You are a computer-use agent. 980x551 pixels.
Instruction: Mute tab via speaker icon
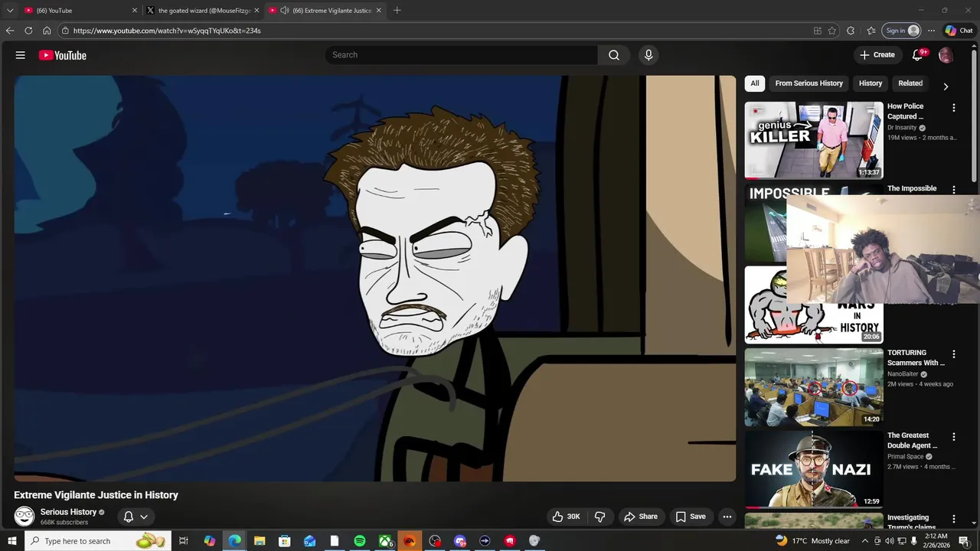point(284,11)
